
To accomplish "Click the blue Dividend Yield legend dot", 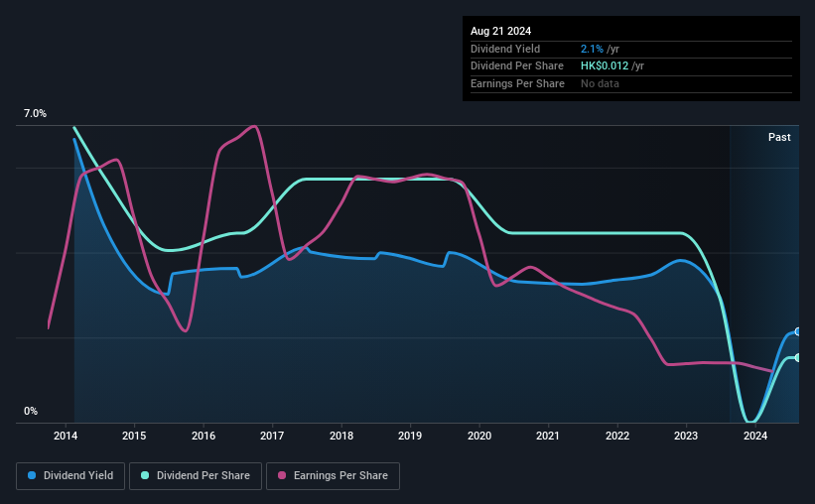I will point(32,475).
